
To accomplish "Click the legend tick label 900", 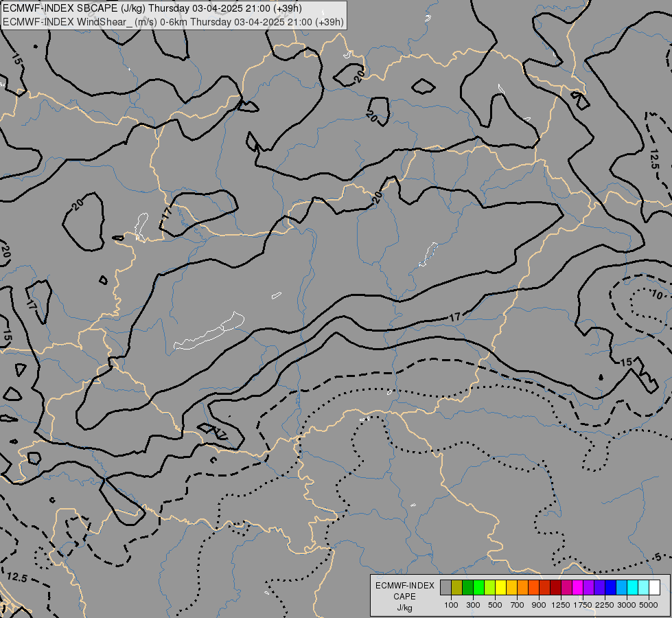I will coord(539,605).
